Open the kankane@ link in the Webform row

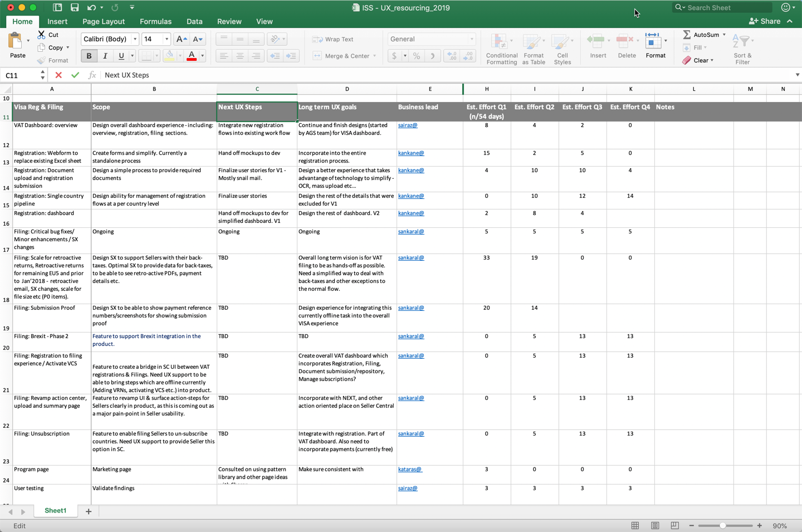(x=411, y=153)
